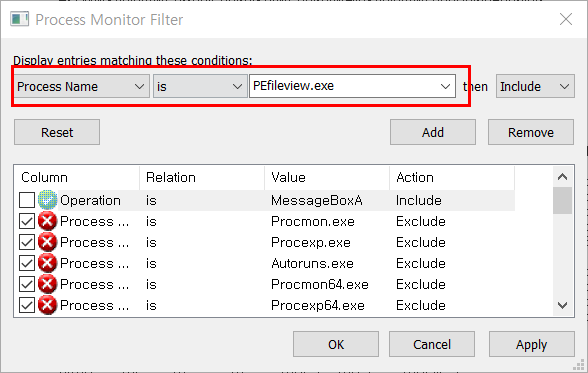Click the Reset button

coord(57,132)
